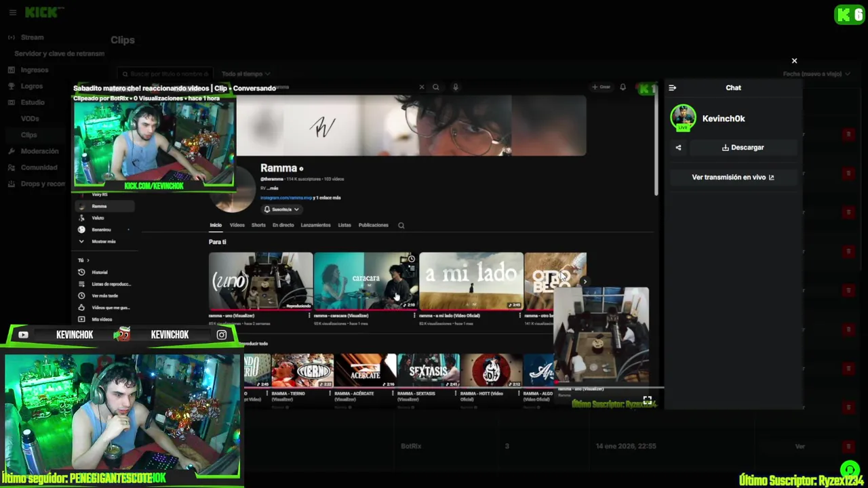Click the caracara video thumbnail
Image resolution: width=868 pixels, height=488 pixels.
pos(366,281)
